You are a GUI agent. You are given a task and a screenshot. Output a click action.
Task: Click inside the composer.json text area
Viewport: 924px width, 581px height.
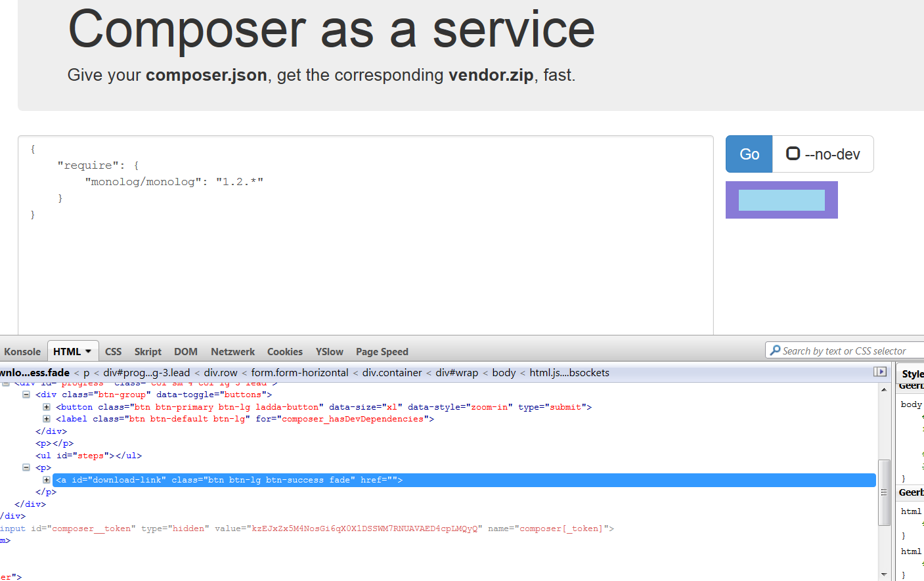coord(365,235)
